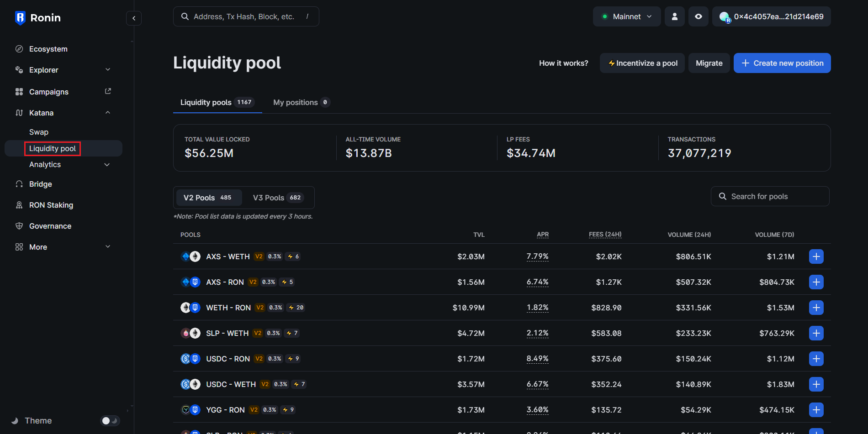
Task: Open the Ecosystem section via compass icon
Action: (19, 48)
